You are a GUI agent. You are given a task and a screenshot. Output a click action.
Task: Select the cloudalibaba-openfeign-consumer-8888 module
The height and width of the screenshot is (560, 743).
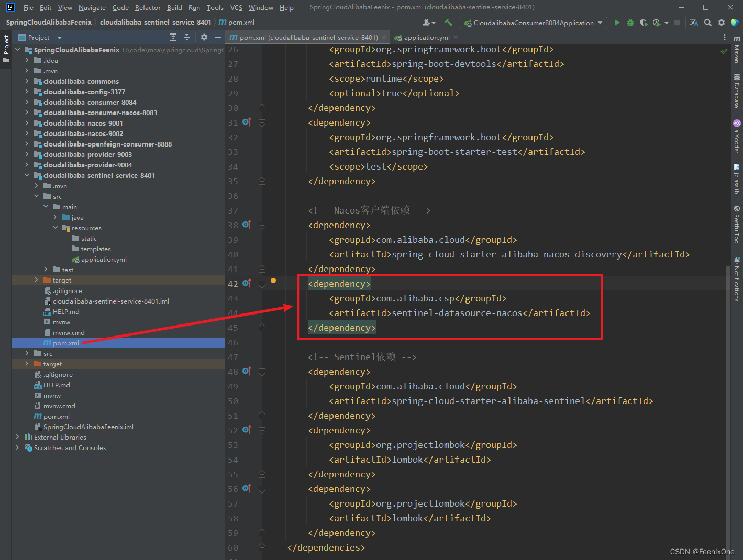click(x=107, y=144)
